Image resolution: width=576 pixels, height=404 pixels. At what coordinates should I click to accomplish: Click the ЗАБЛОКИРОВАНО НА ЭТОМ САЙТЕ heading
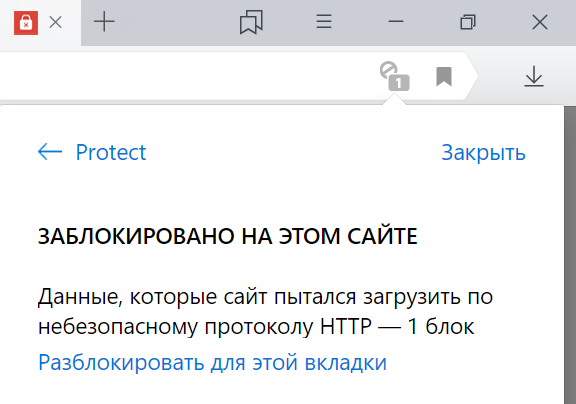228,236
